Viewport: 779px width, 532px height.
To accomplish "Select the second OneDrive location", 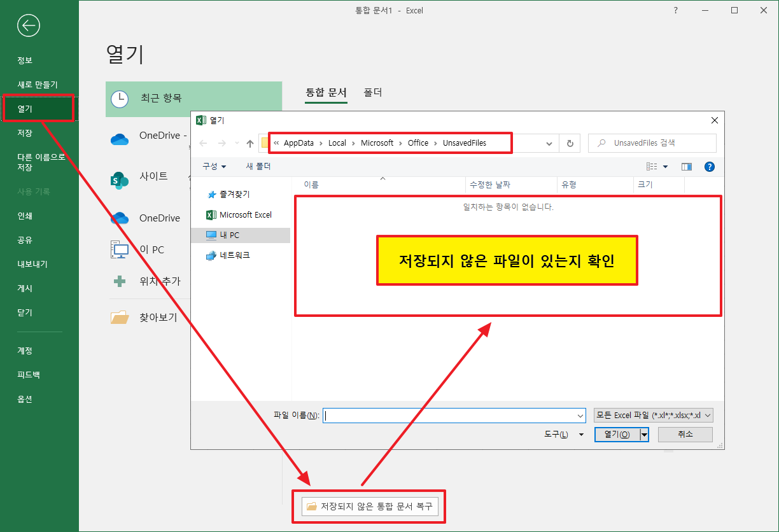I will [145, 218].
